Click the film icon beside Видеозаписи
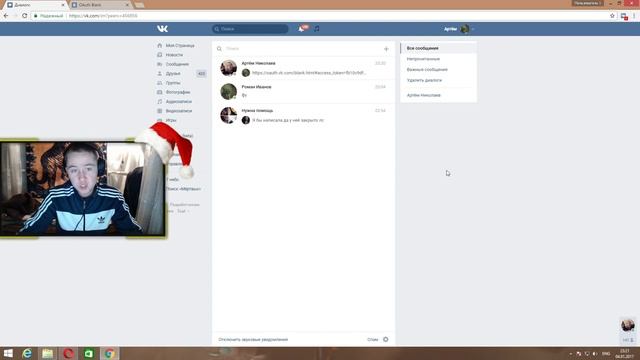640x360 pixels. (160, 111)
